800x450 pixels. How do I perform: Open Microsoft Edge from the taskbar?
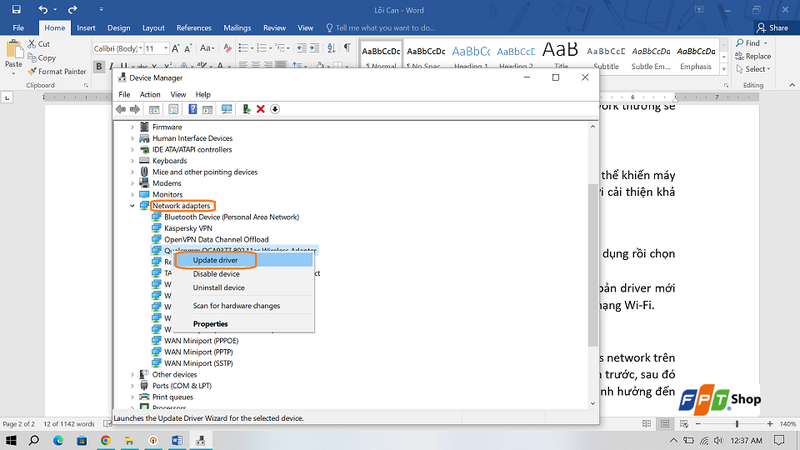click(x=58, y=440)
